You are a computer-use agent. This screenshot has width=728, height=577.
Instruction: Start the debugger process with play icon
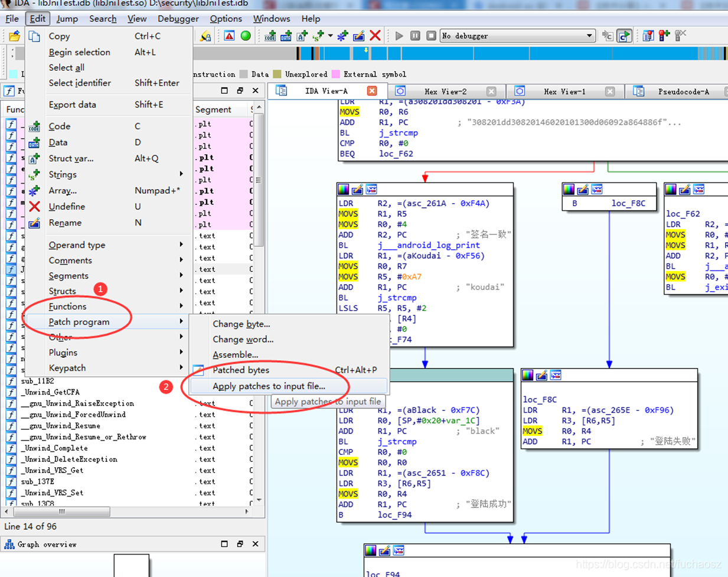[399, 36]
